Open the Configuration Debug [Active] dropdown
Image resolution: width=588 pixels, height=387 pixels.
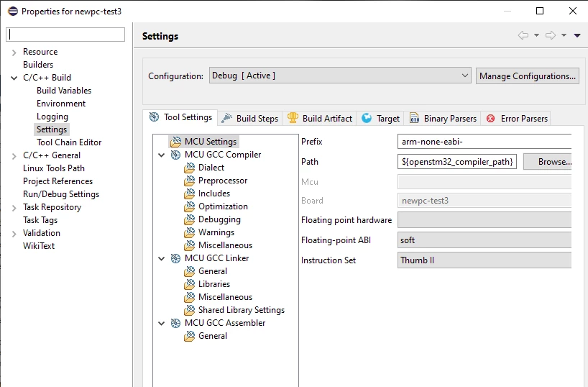point(340,76)
